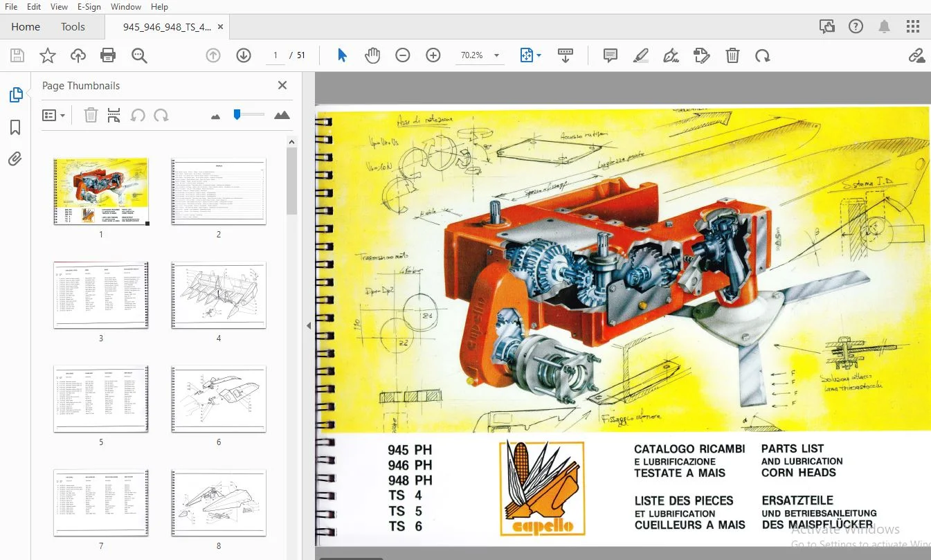Open the Help question mark

[856, 26]
